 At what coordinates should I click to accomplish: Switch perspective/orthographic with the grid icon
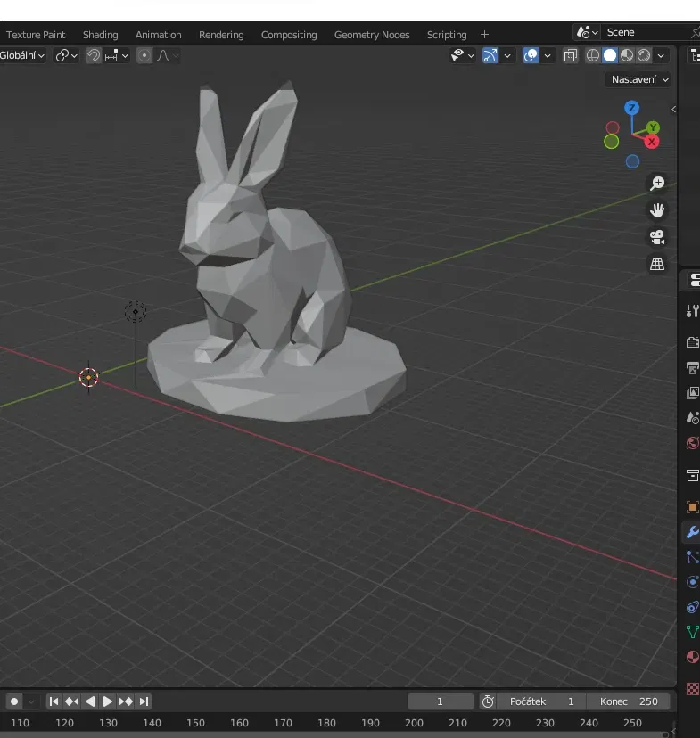click(657, 265)
